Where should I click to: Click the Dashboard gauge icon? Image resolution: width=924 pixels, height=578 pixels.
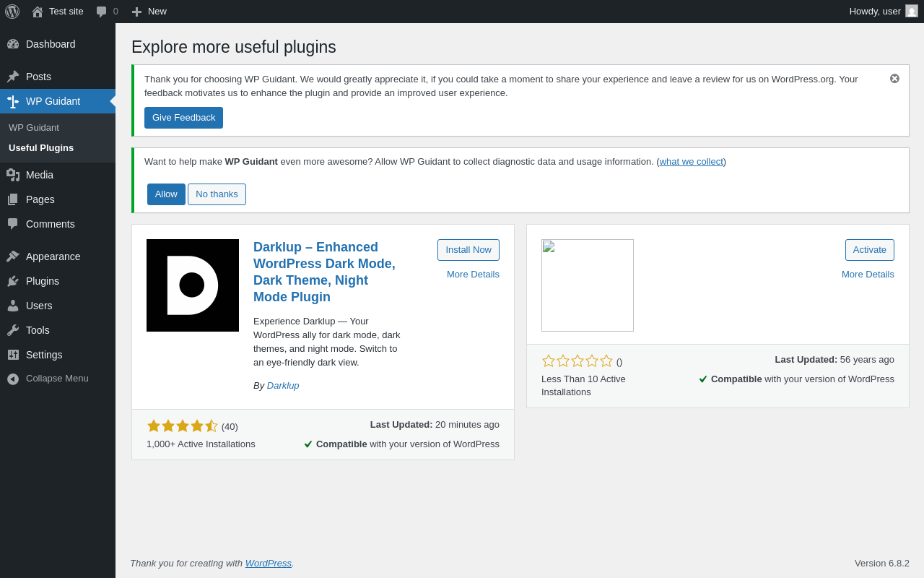coord(13,44)
